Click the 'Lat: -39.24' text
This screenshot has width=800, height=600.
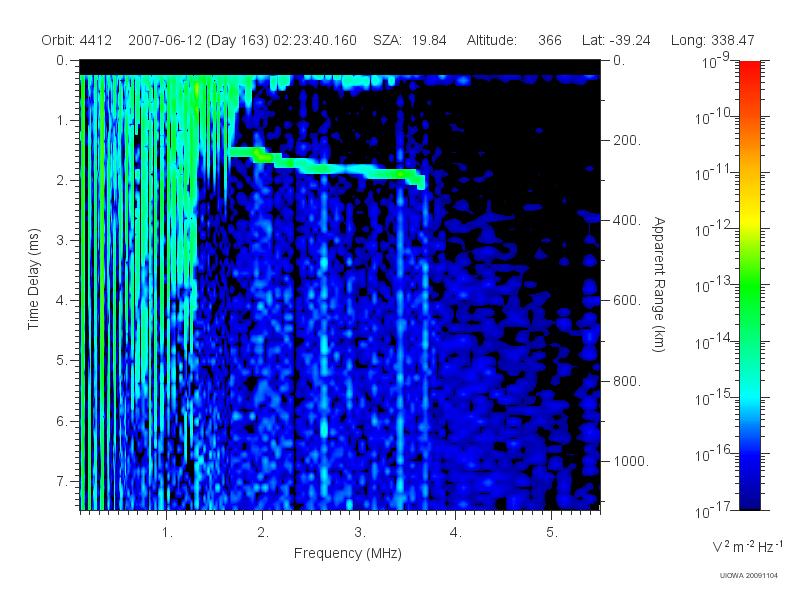click(616, 40)
